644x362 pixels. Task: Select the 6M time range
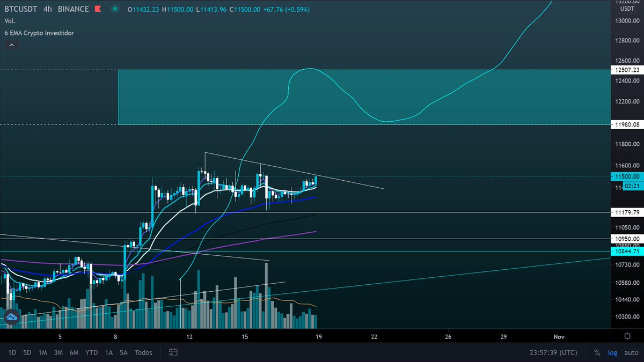pyautogui.click(x=75, y=353)
